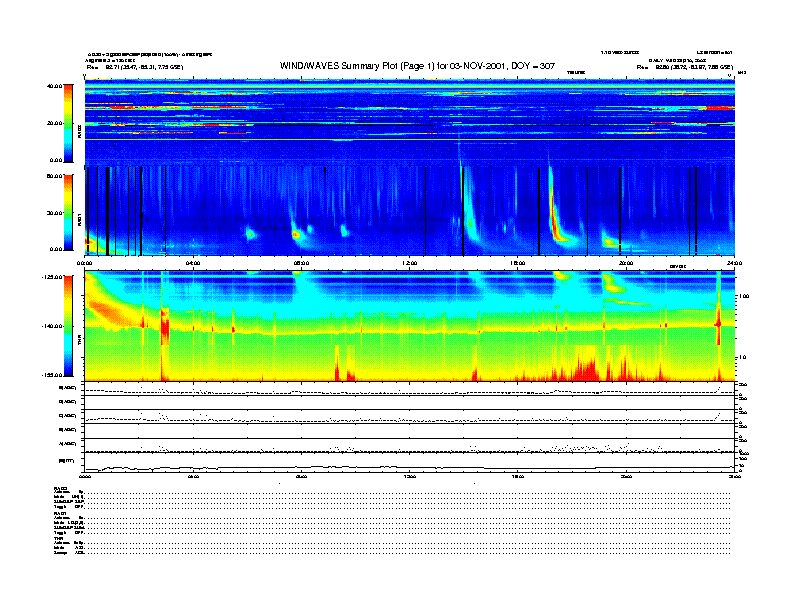Click the RAD2 intensity color bar
792x612 pixels.
pyautogui.click(x=68, y=123)
